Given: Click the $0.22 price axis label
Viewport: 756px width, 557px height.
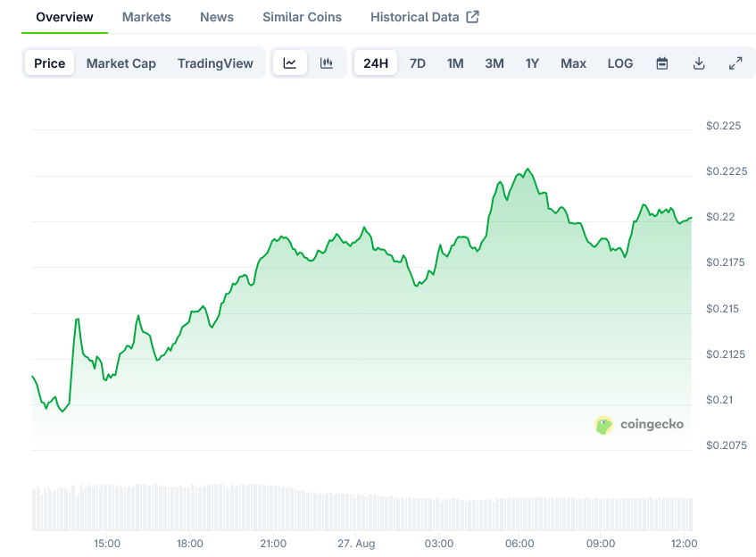Looking at the screenshot, I should point(720,217).
